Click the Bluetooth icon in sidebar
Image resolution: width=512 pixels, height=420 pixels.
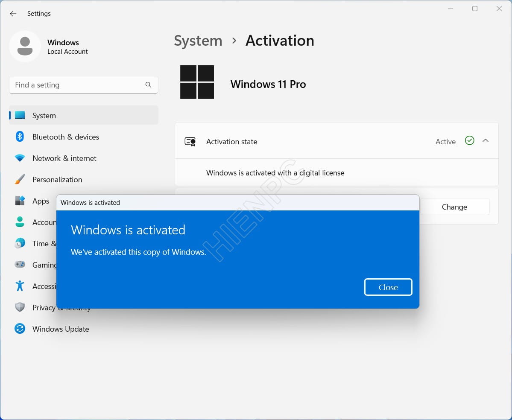20,137
